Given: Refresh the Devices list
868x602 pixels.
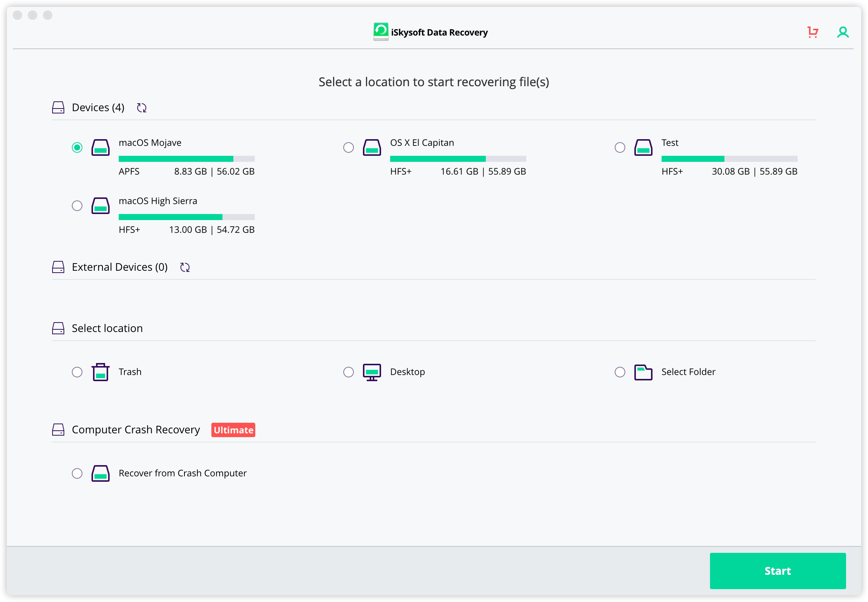Looking at the screenshot, I should coord(141,108).
